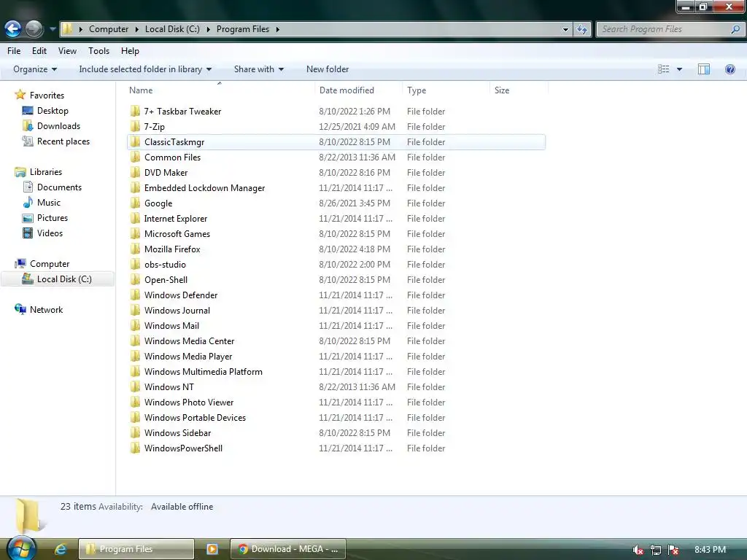Click the Refresh button next to address bar

click(582, 29)
